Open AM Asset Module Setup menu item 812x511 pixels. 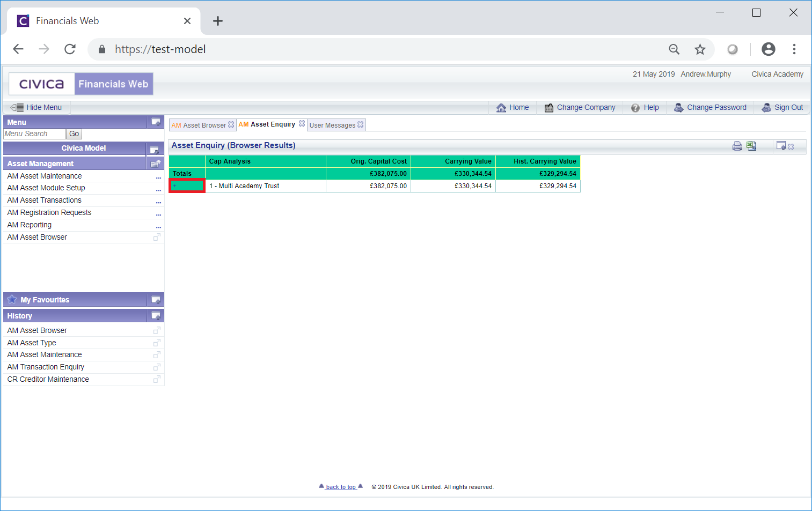click(x=46, y=188)
